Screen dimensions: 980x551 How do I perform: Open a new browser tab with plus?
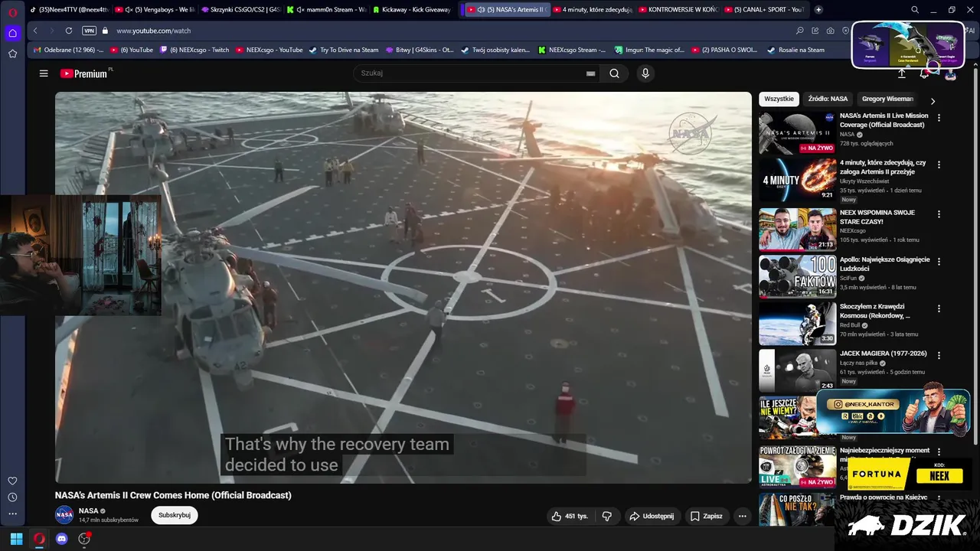point(818,10)
